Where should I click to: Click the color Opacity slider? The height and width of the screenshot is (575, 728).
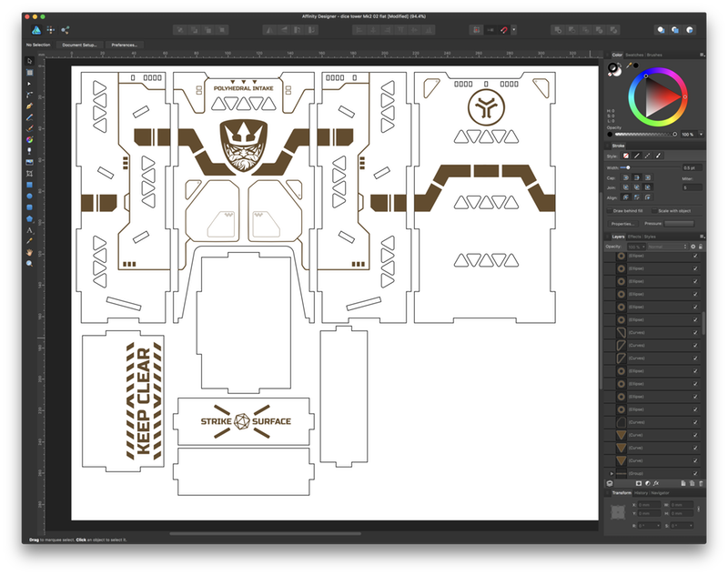tap(644, 135)
